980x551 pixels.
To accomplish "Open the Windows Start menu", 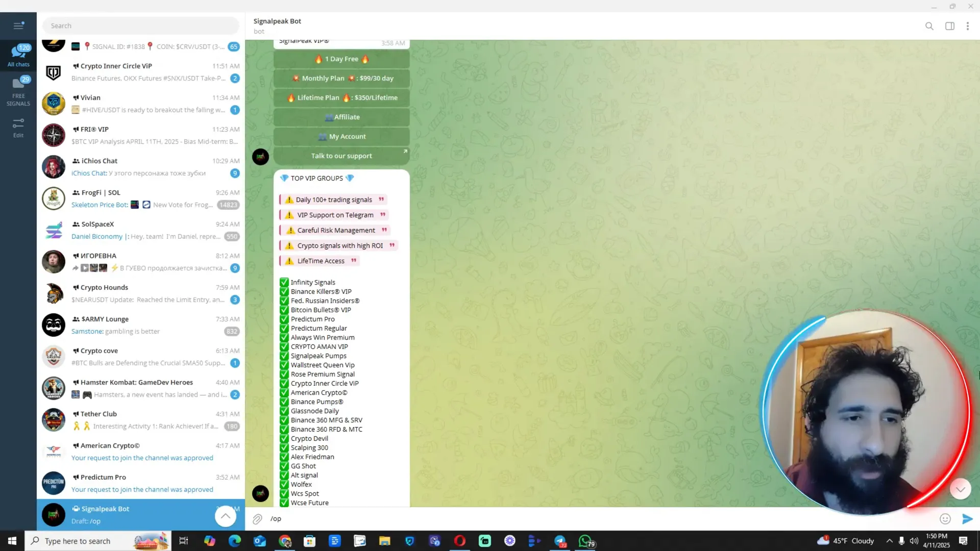I will point(12,541).
